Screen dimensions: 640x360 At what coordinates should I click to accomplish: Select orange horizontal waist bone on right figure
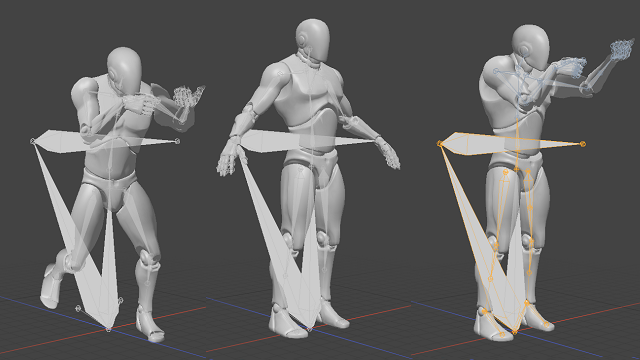pyautogui.click(x=511, y=144)
